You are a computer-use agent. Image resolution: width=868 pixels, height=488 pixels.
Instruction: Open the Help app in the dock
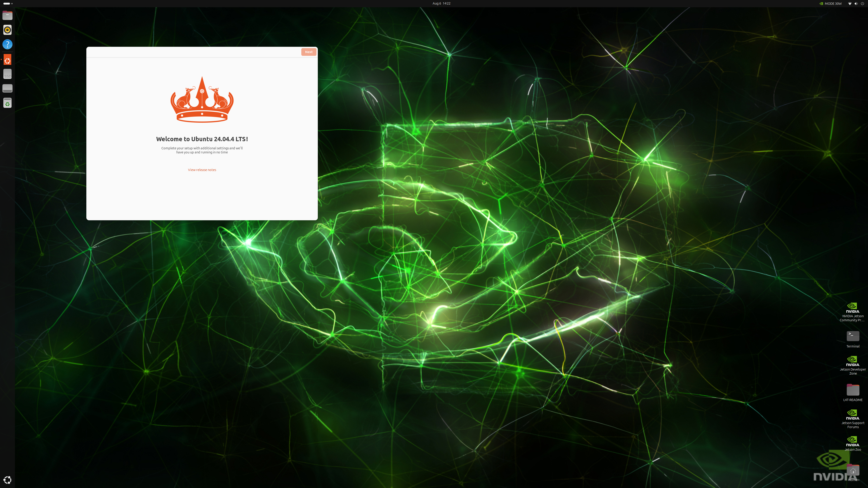(x=7, y=45)
